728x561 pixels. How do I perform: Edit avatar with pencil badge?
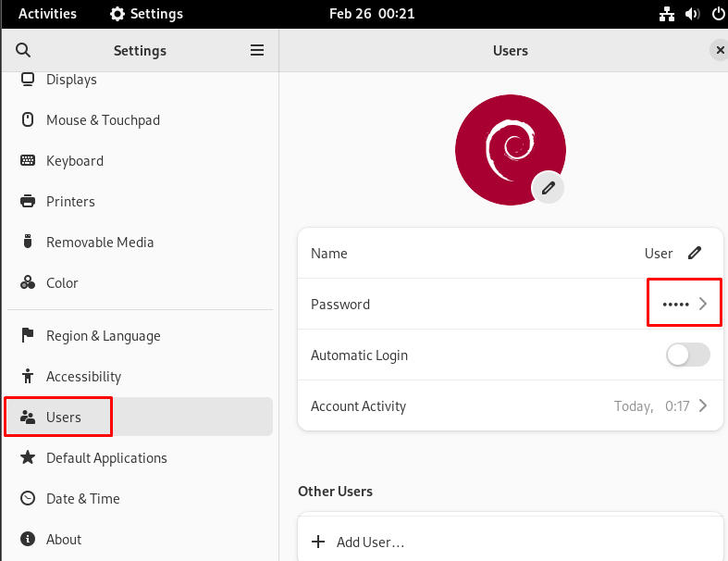(548, 188)
